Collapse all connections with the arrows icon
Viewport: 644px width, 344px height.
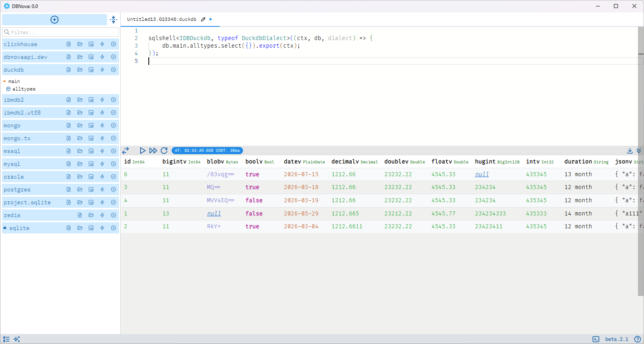pos(113,20)
